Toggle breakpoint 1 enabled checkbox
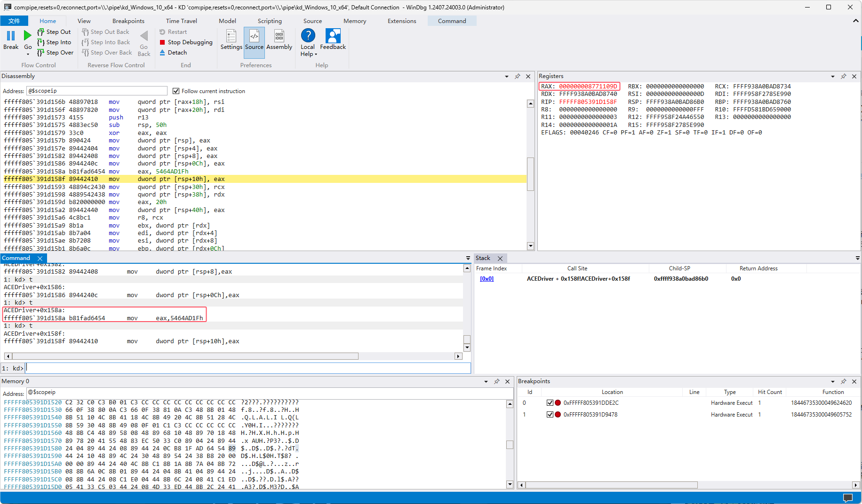Viewport: 862px width, 504px height. [550, 414]
